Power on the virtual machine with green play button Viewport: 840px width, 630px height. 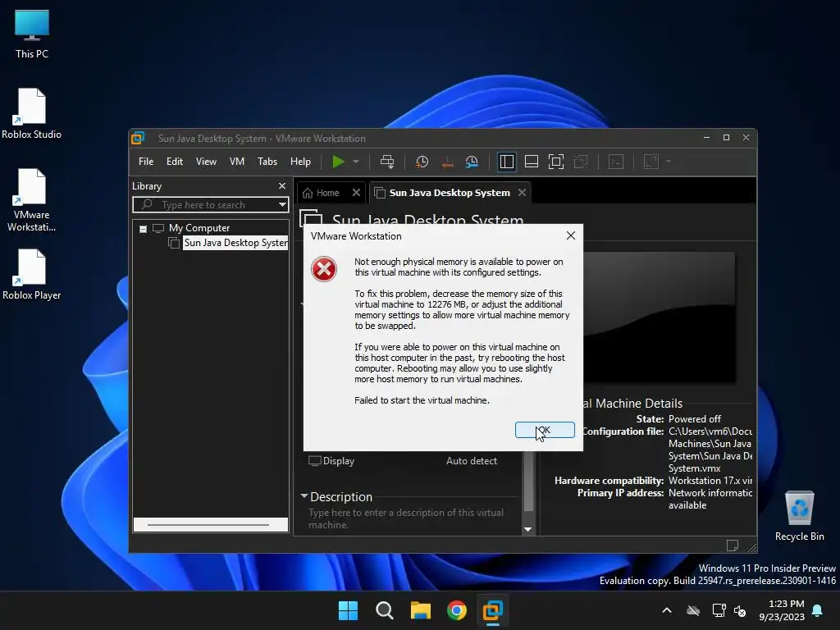338,162
